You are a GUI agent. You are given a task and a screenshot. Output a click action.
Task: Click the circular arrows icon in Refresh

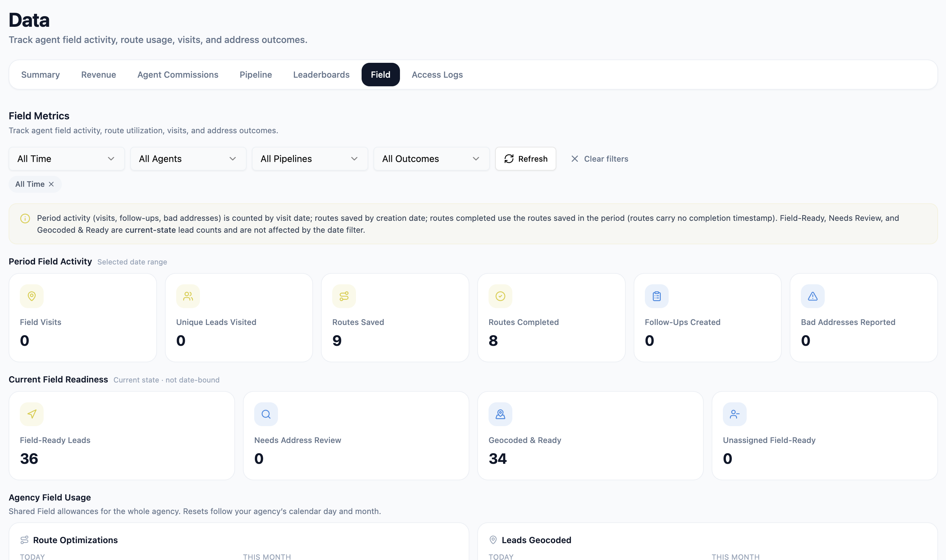tap(509, 159)
